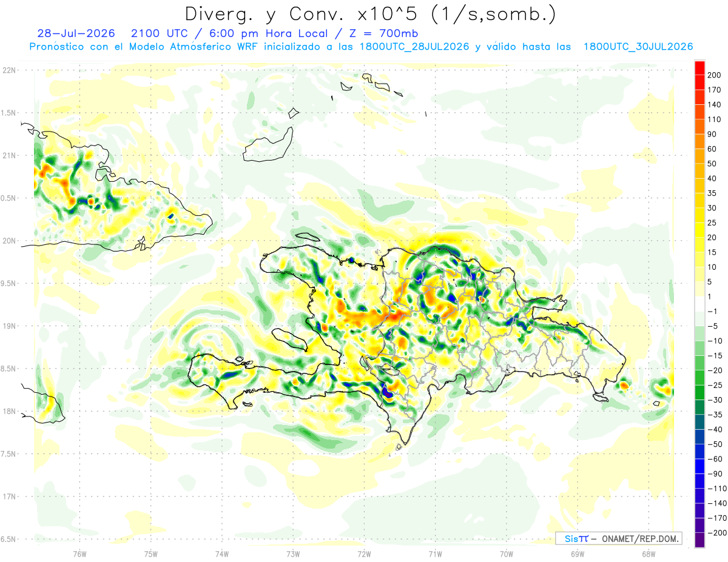The width and height of the screenshot is (728, 562).
Task: Click the positive '110' color scale label
Action: click(x=714, y=119)
